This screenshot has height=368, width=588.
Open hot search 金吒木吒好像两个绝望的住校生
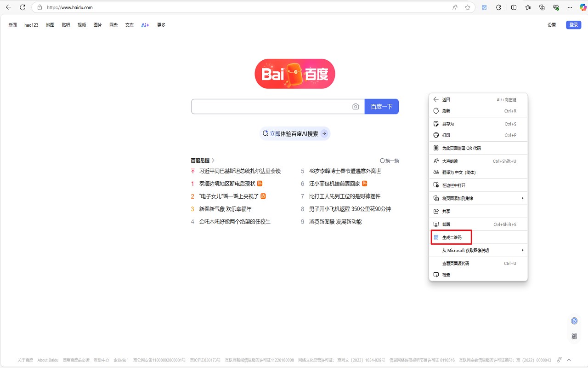235,222
